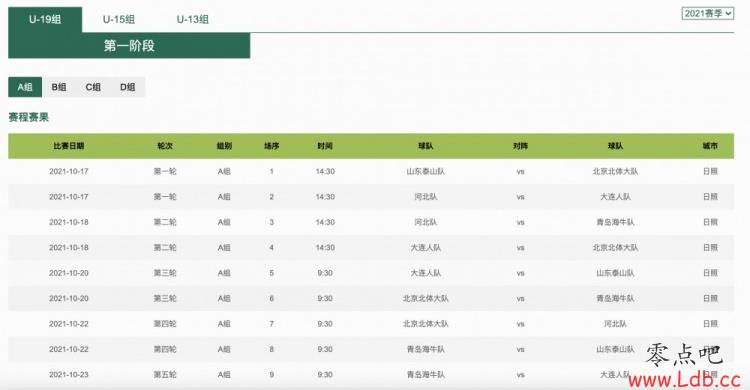This screenshot has height=390, width=750.
Task: Click 北京北体大队 in match 1 row
Action: click(x=615, y=171)
